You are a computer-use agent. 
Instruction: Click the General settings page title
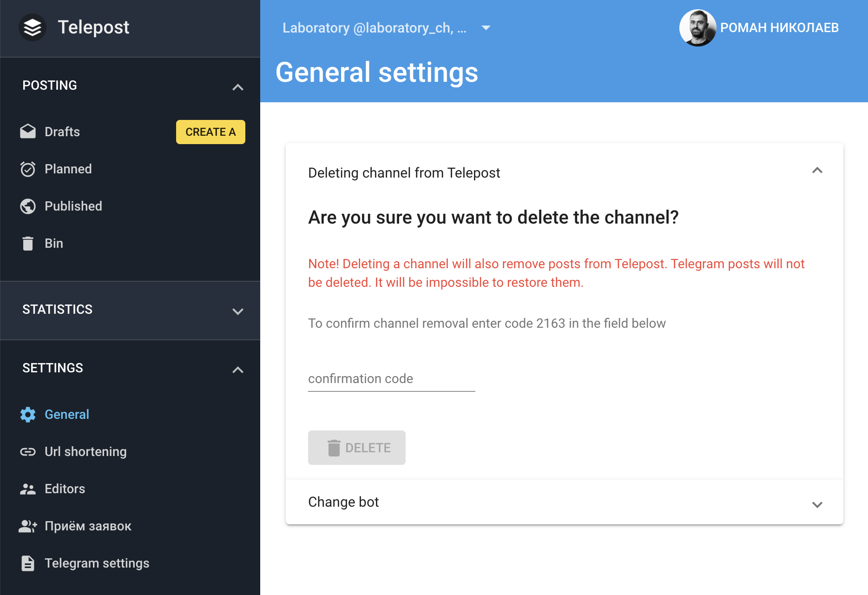coord(377,73)
